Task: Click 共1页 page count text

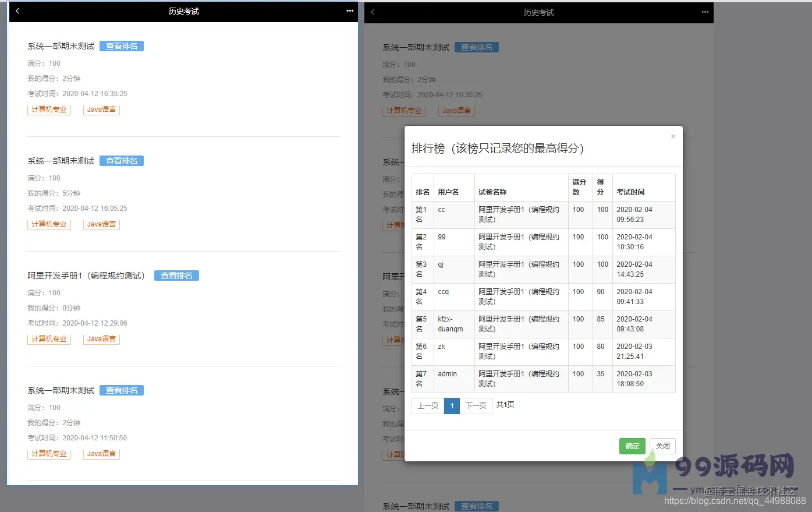Action: pos(505,405)
